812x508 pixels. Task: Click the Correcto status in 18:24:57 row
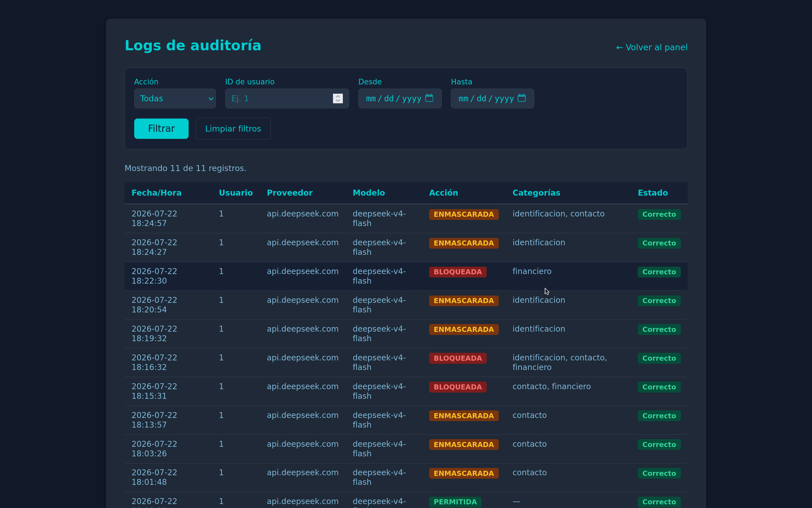click(659, 214)
